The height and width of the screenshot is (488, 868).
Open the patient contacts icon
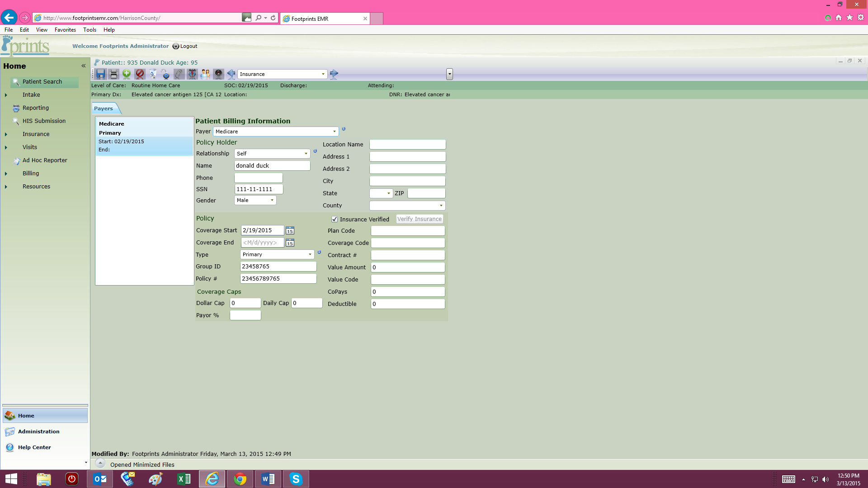205,74
